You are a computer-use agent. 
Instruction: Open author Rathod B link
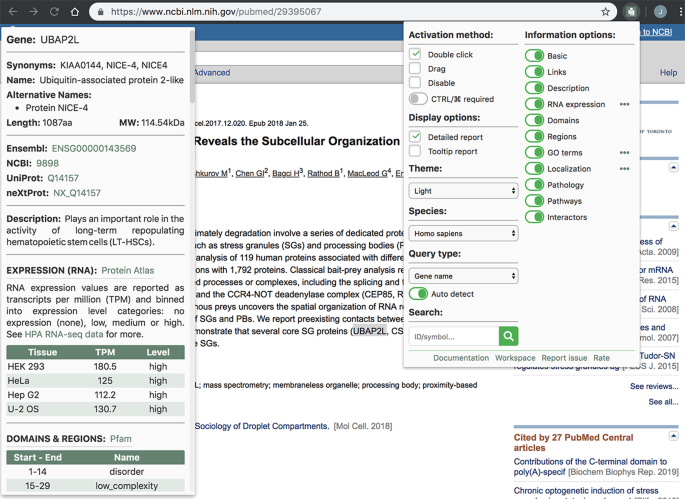coord(325,173)
